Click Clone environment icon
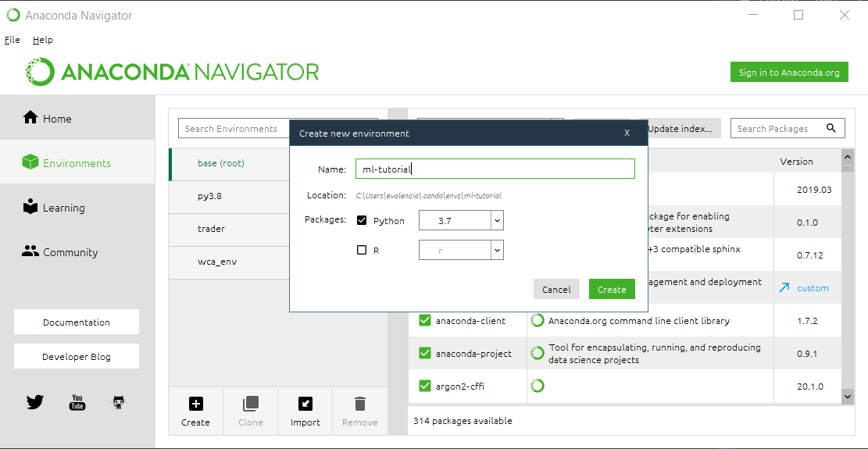This screenshot has height=449, width=868. point(250,404)
